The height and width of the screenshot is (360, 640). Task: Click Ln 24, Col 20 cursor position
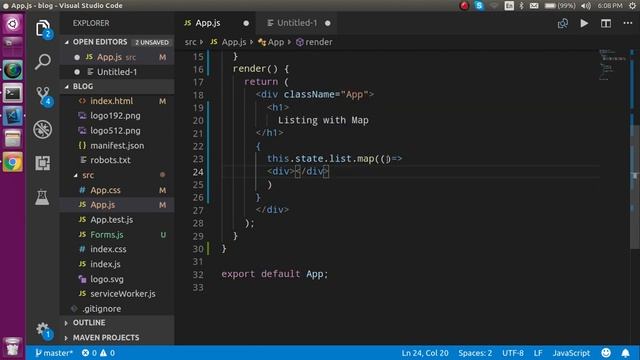[x=425, y=353]
